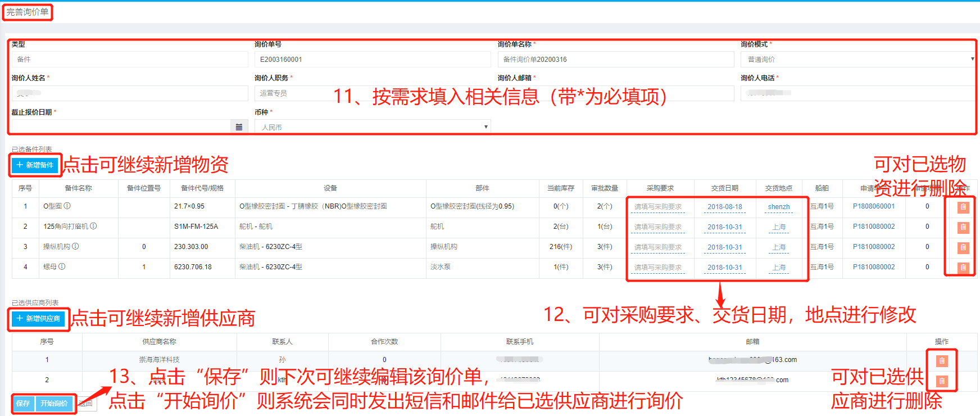Click the 供应商名称 column header

(x=159, y=342)
